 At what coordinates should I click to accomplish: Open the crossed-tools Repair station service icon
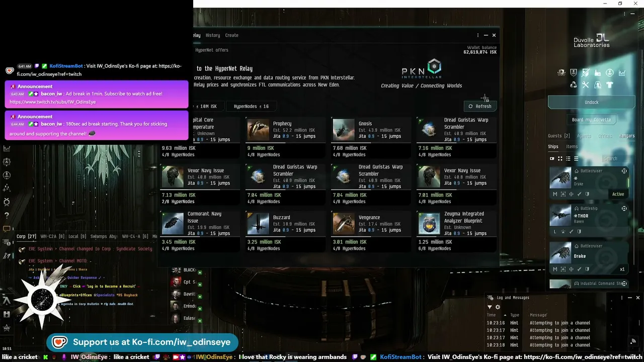coord(586,85)
